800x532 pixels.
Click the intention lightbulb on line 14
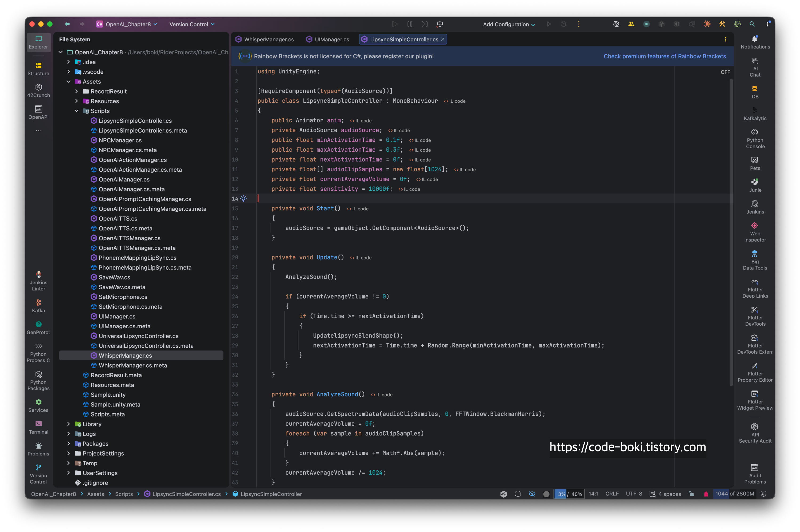243,198
